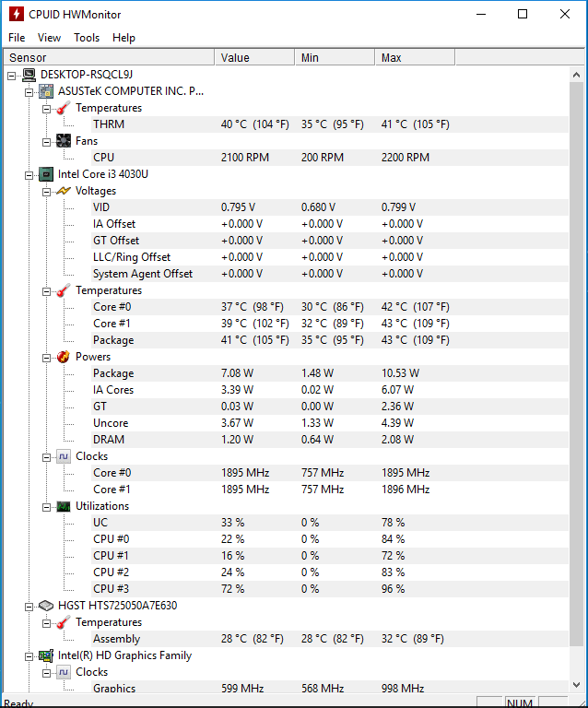Click the scrollbar up arrow

(576, 75)
